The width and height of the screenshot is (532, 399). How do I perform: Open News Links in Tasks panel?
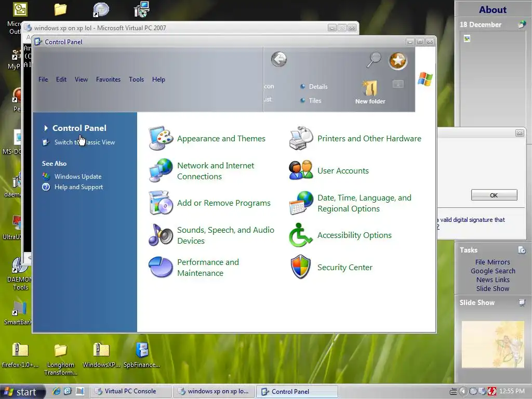tap(493, 280)
